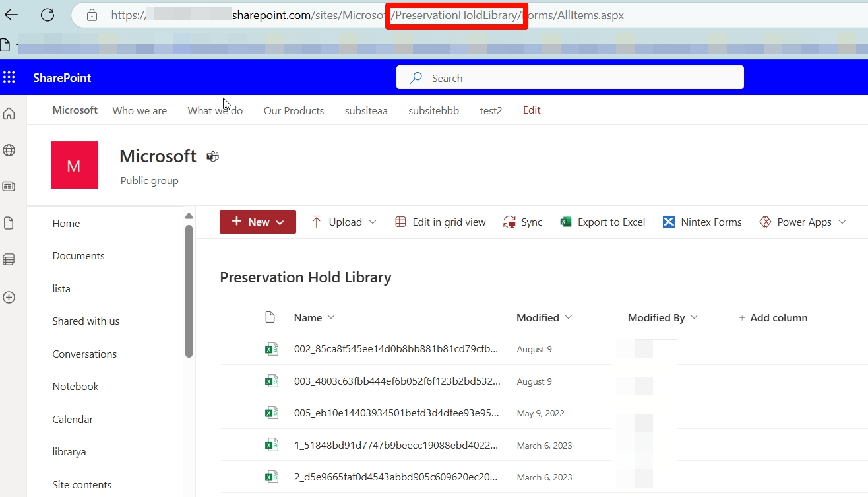Open file 002_85ca8f545ee14d0b8bb881b81cd79cfb
868x497 pixels.
[x=396, y=349]
